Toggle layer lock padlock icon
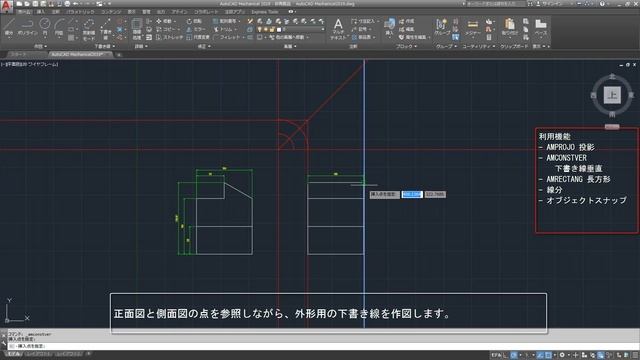The image size is (640, 360). tap(272, 29)
